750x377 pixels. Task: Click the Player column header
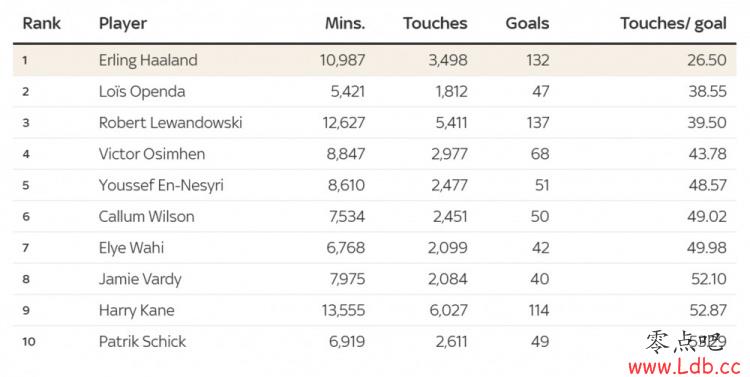123,24
